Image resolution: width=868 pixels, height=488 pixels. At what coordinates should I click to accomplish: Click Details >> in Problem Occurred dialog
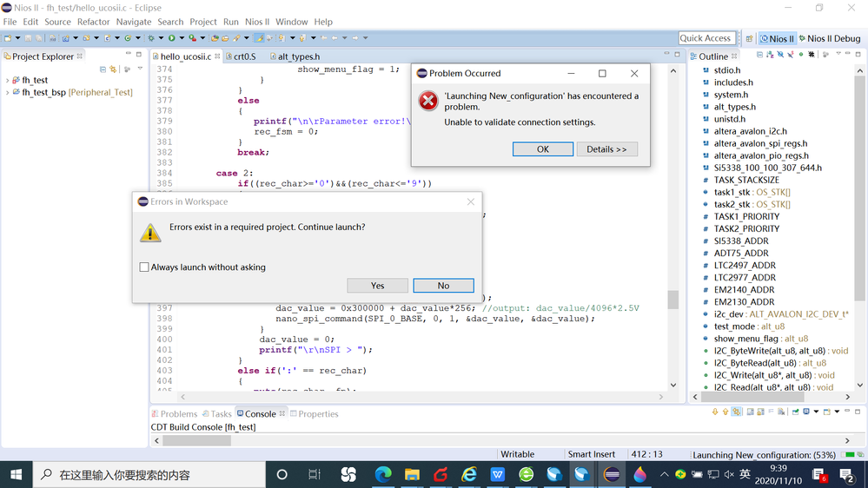606,149
